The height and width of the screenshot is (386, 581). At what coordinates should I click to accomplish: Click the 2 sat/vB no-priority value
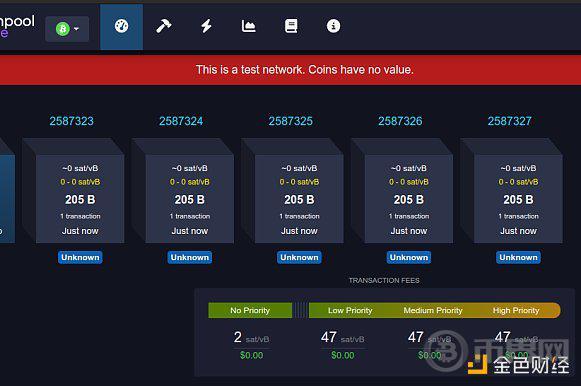pyautogui.click(x=251, y=337)
